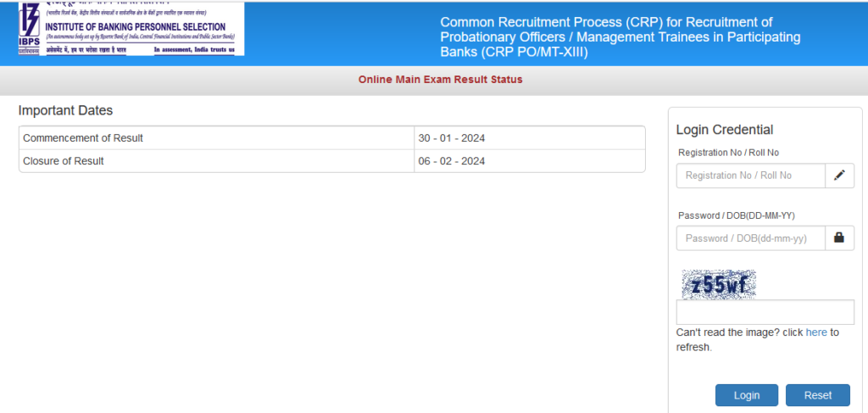Image resolution: width=868 pixels, height=413 pixels.
Task: Click the 'Password / DOB(DD-MM-YY)' label
Action: [737, 215]
